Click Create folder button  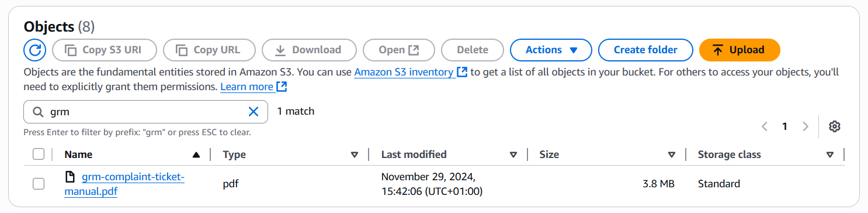[x=645, y=50]
